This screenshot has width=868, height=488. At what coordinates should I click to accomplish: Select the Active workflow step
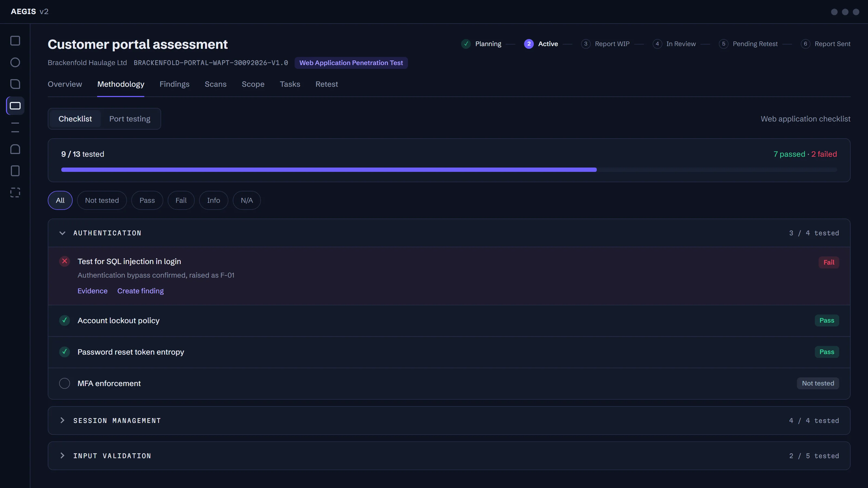(x=541, y=44)
